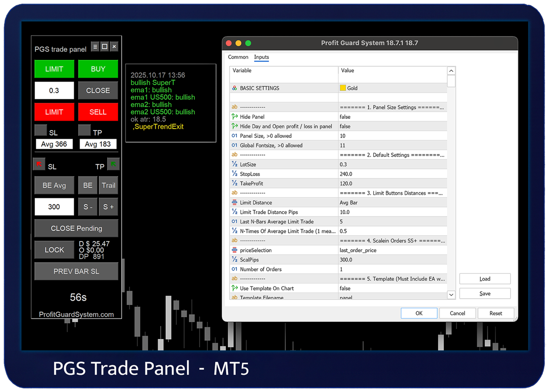Click the integer icon beside Number of Orders
Image resolution: width=549 pixels, height=392 pixels.
(x=235, y=269)
